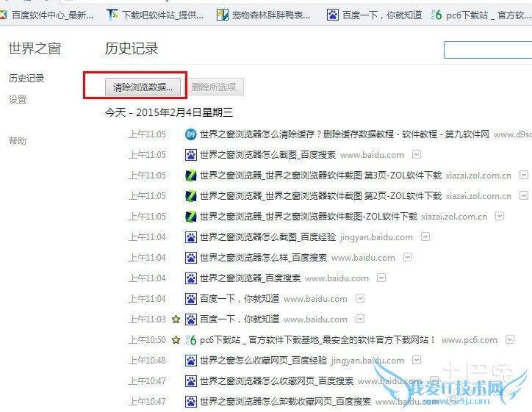The width and height of the screenshot is (532, 412).
Task: Click ZOL favicon of the 第2页 entry
Action: (x=190, y=195)
